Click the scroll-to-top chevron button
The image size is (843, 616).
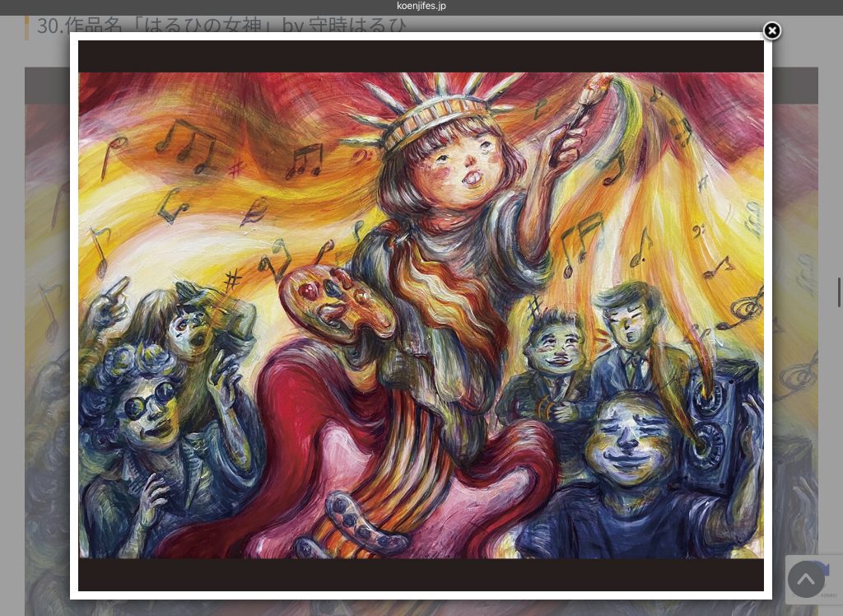click(806, 579)
